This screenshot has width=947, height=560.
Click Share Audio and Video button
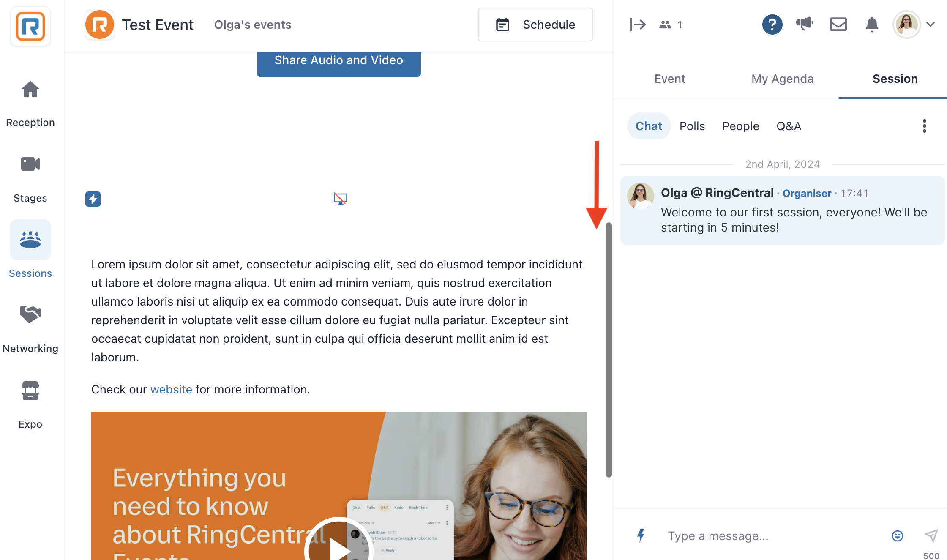coord(338,63)
